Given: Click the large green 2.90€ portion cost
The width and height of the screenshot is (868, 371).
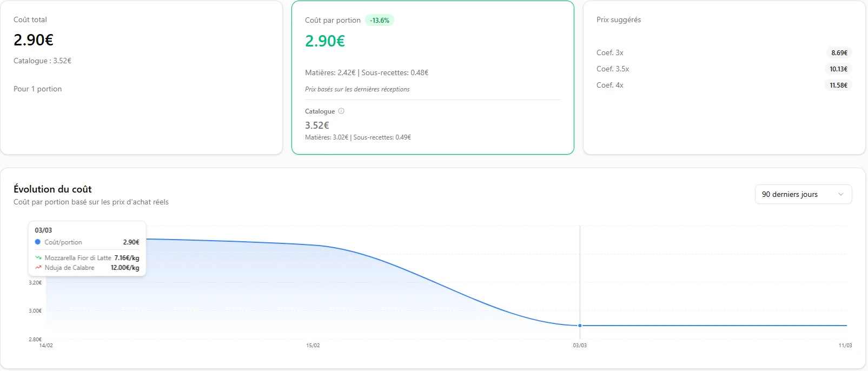Looking at the screenshot, I should coord(325,41).
